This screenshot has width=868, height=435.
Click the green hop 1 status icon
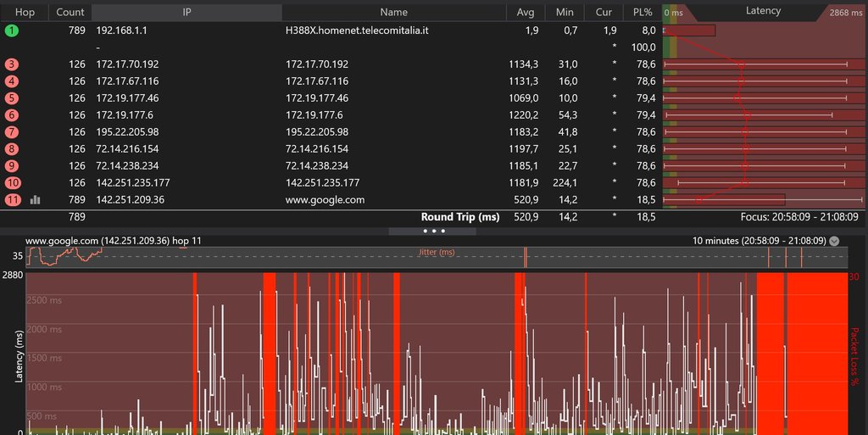coord(12,31)
